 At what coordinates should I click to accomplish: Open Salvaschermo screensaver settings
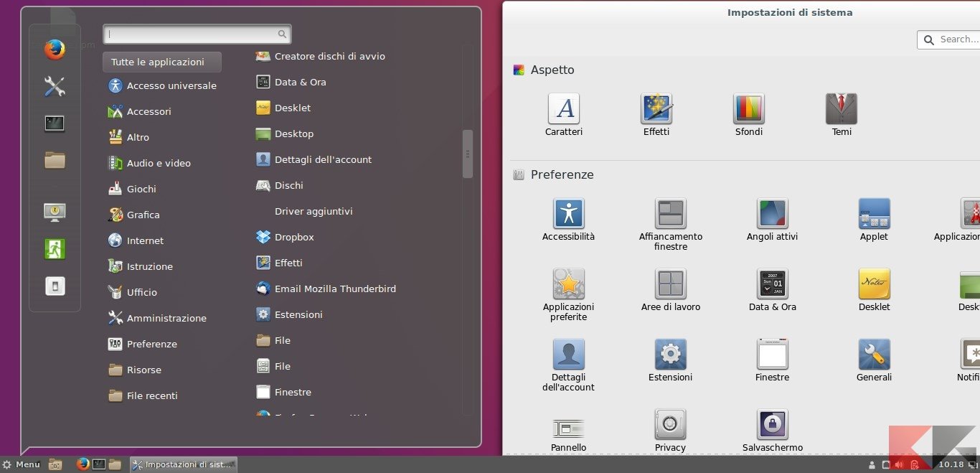point(772,431)
